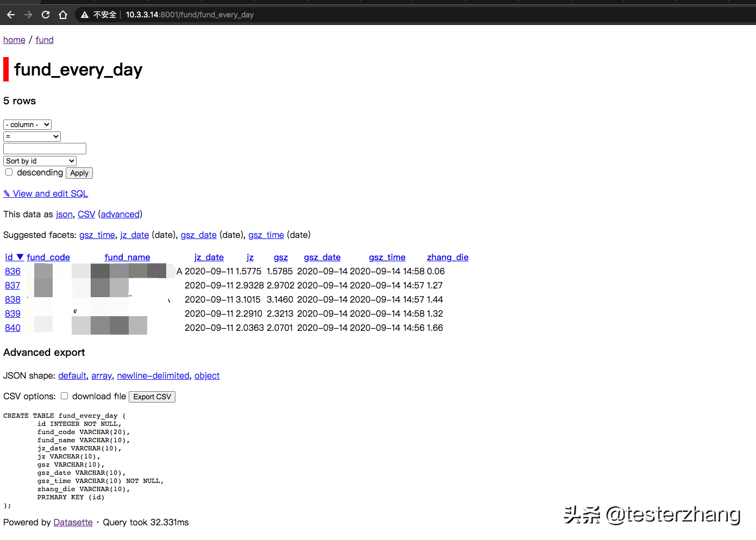Screen dimensions: 756x540
Task: Open the equals operator dropdown
Action: 32,136
